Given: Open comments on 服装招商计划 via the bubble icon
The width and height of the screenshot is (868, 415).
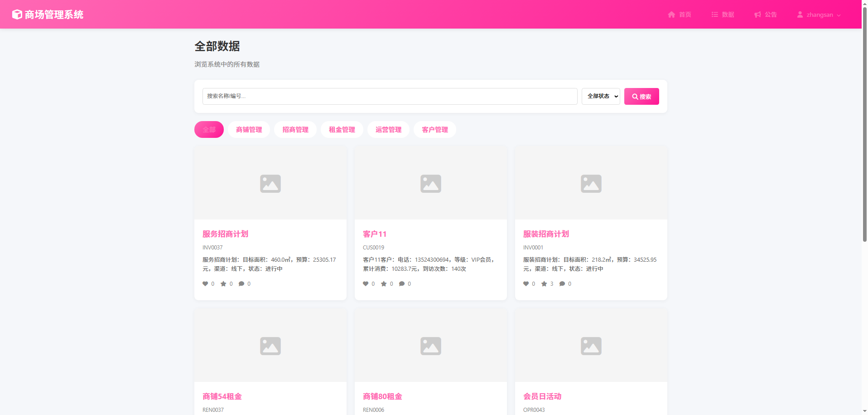Looking at the screenshot, I should point(562,284).
